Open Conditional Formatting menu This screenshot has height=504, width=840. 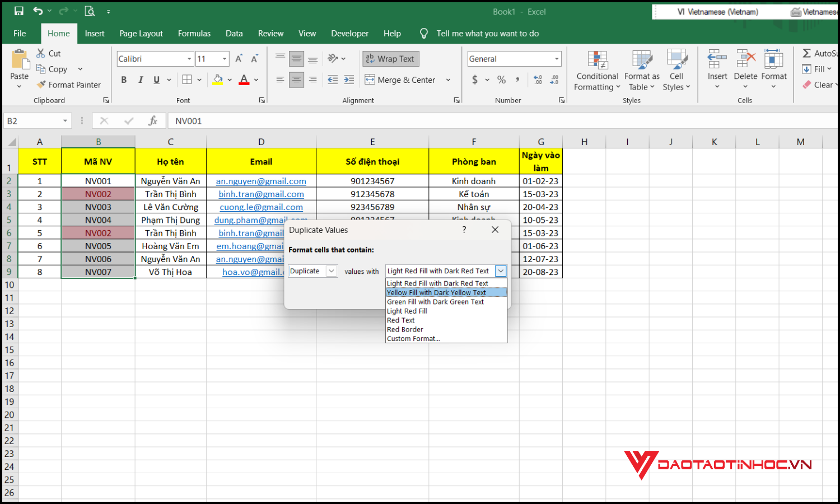(597, 70)
